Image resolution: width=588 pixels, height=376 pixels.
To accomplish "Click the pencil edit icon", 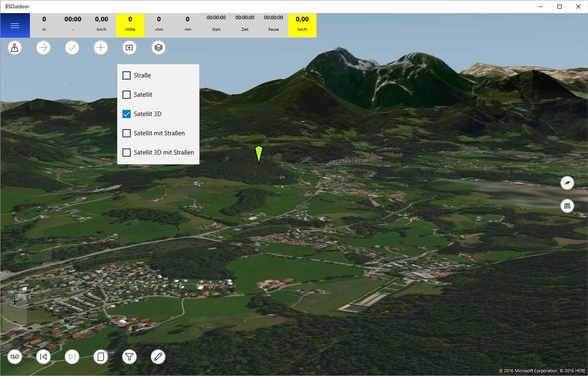I will 159,357.
